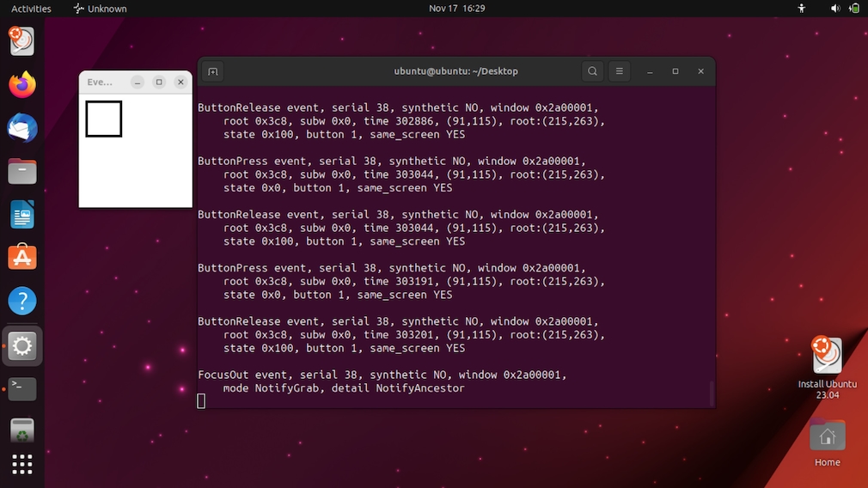The image size is (868, 488).
Task: Open the volume indicator in system tray
Action: (834, 9)
